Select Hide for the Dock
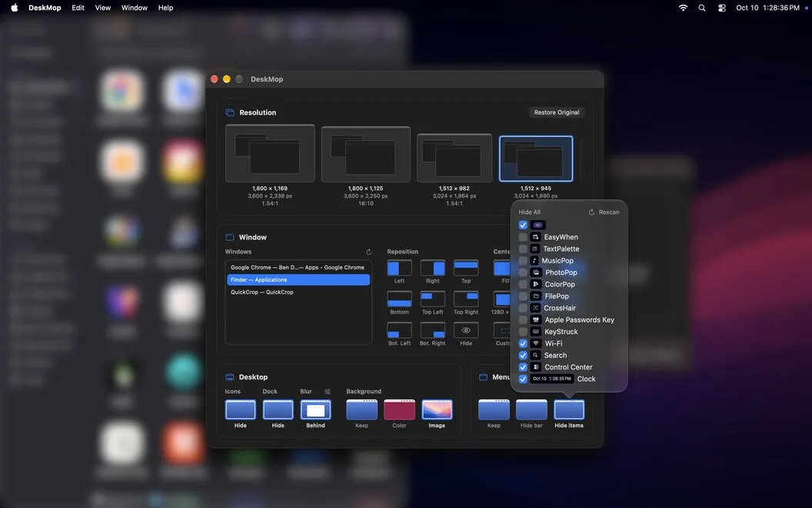The width and height of the screenshot is (812, 508). coord(278,409)
